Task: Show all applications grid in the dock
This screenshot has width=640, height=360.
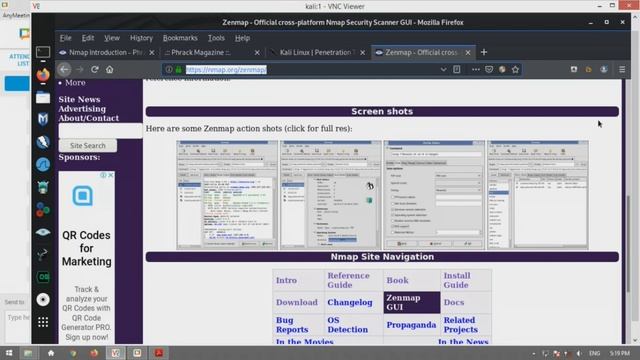Action: 43,322
